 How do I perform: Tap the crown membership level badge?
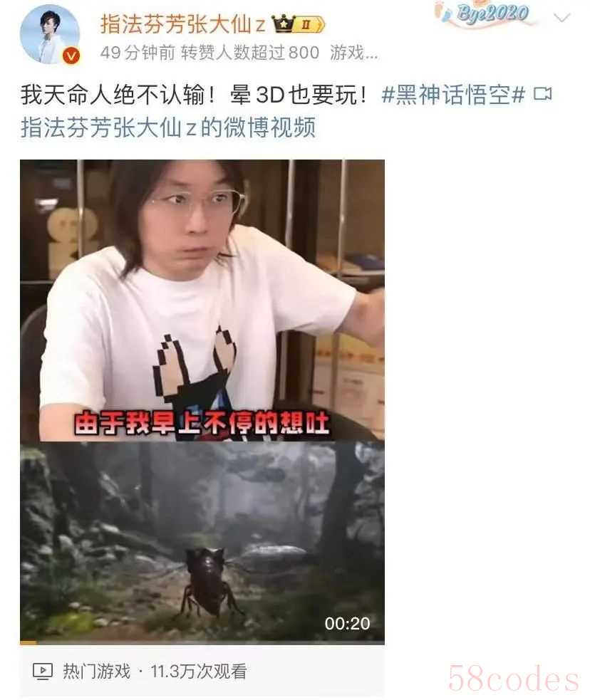[x=299, y=24]
